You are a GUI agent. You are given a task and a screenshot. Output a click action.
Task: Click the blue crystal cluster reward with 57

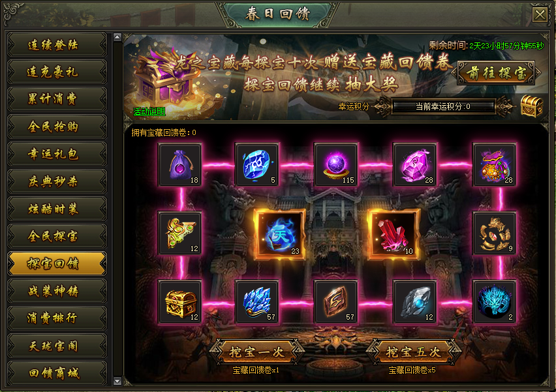click(x=257, y=302)
